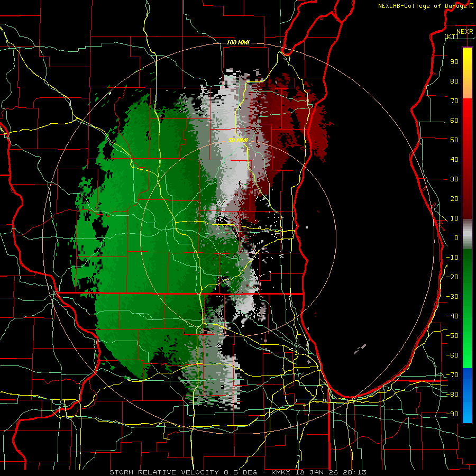This screenshot has width=476, height=476.
Task: Click the 90 label on the velocity scale
Action: coord(454,62)
